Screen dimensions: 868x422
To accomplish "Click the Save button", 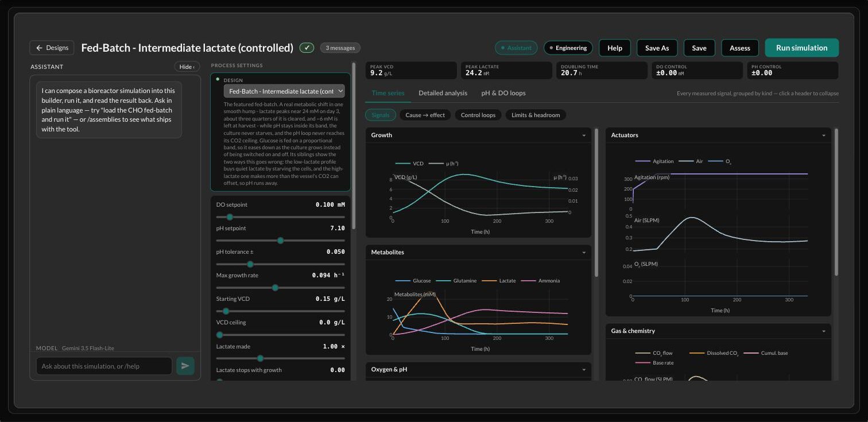I will [x=699, y=48].
